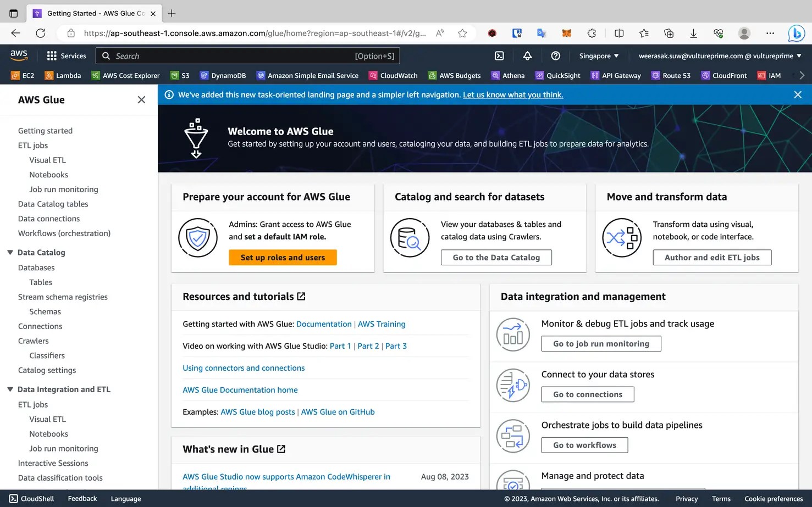Go to AWS Cost Explorer shortcut
The image size is (812, 507).
coord(125,76)
